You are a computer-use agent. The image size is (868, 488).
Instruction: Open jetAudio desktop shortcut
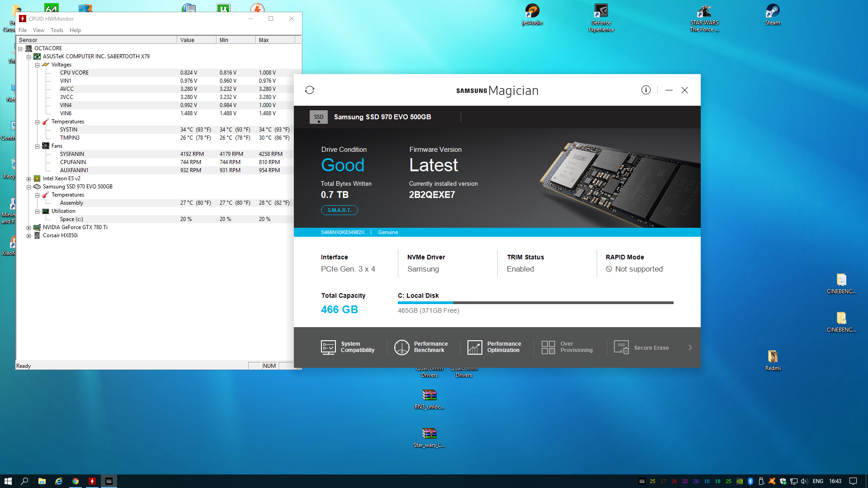pos(532,14)
